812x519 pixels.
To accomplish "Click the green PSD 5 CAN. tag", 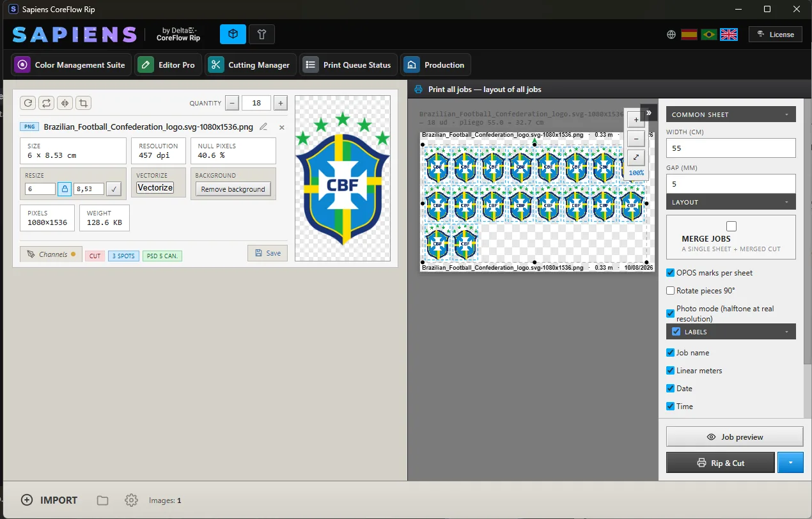I will [x=162, y=256].
